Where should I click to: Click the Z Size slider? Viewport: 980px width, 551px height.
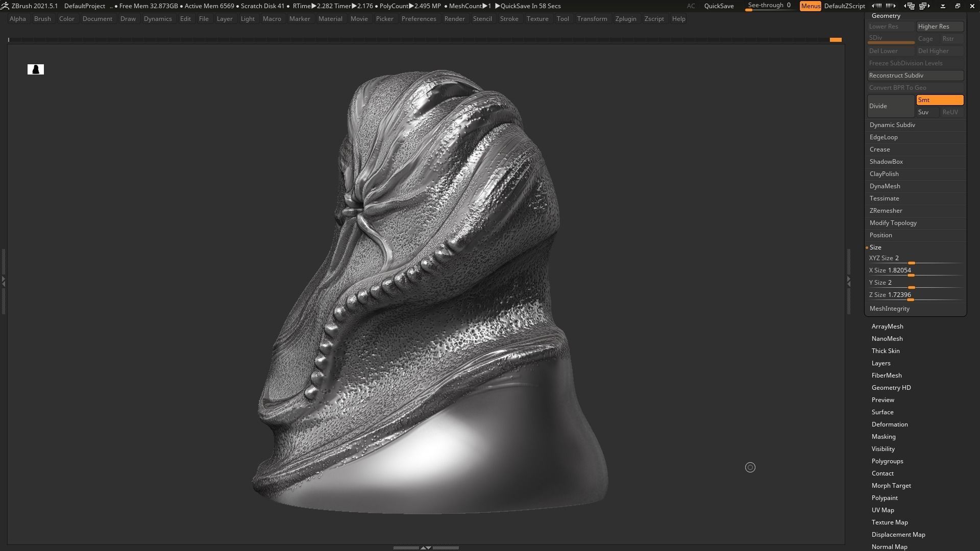click(915, 295)
